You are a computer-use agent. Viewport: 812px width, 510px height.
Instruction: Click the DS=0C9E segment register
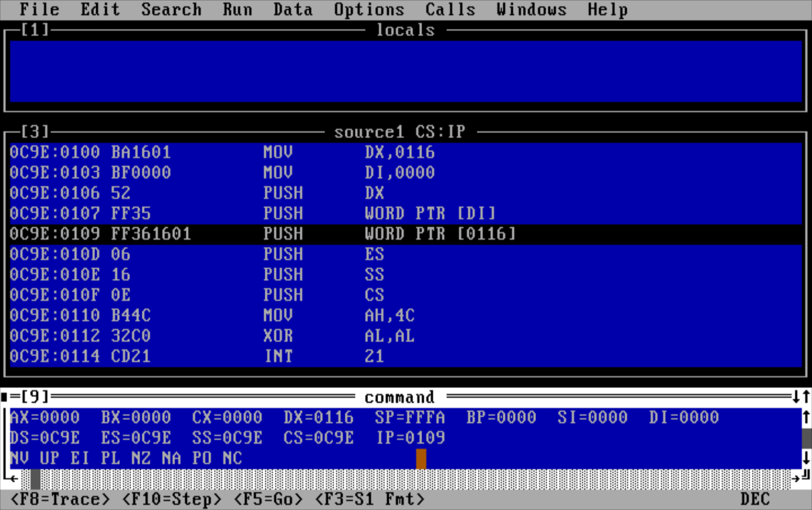45,438
